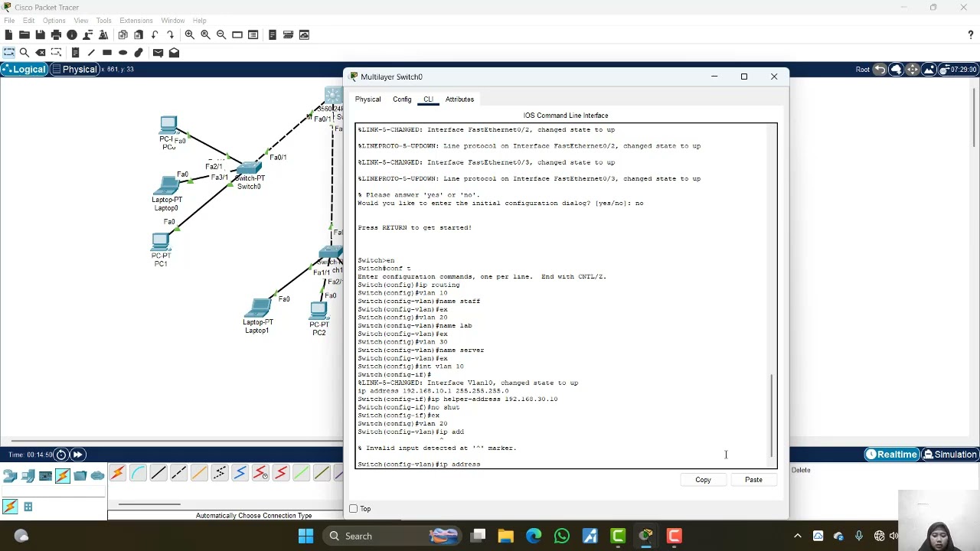
Task: Switch to Simulation mode
Action: (949, 455)
